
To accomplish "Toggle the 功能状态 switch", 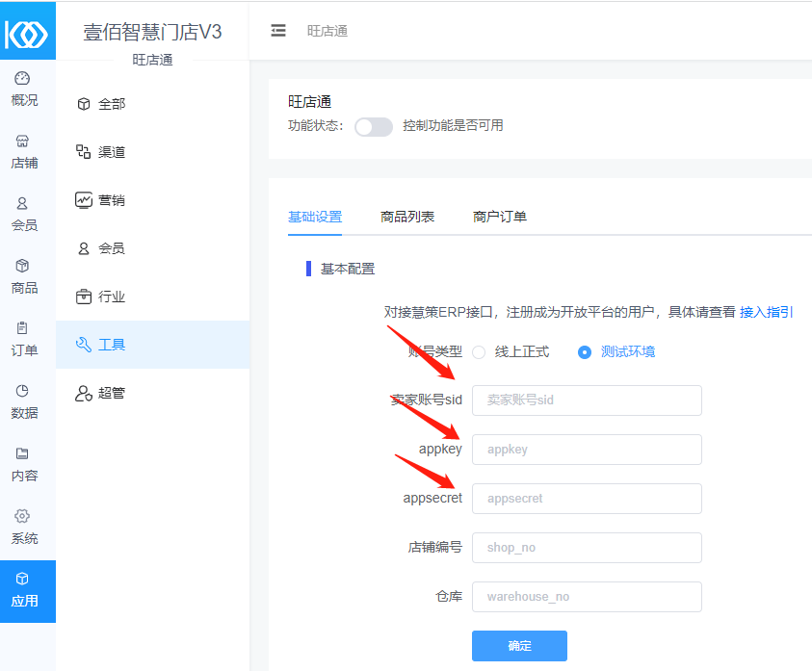I will pos(374,126).
